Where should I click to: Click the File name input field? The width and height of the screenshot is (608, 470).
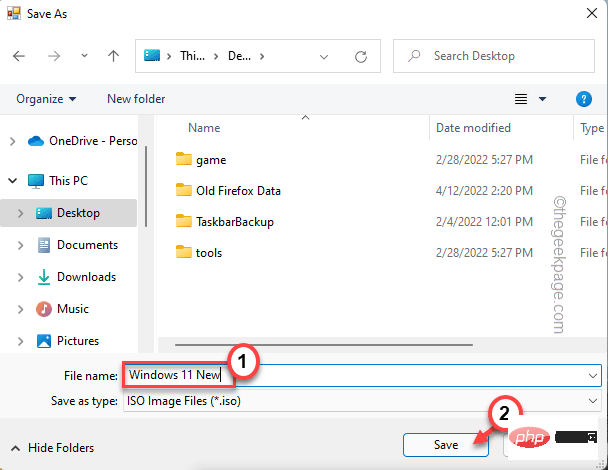point(362,375)
